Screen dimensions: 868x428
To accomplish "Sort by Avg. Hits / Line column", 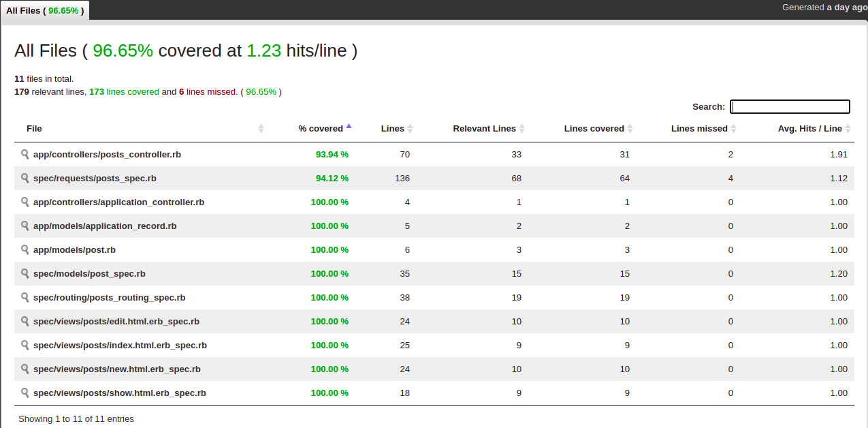I will tap(814, 129).
